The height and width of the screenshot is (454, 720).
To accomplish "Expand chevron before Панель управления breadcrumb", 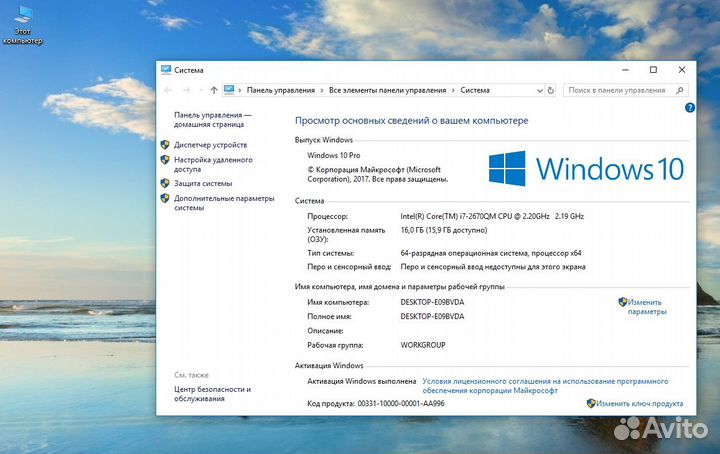I will click(x=240, y=90).
